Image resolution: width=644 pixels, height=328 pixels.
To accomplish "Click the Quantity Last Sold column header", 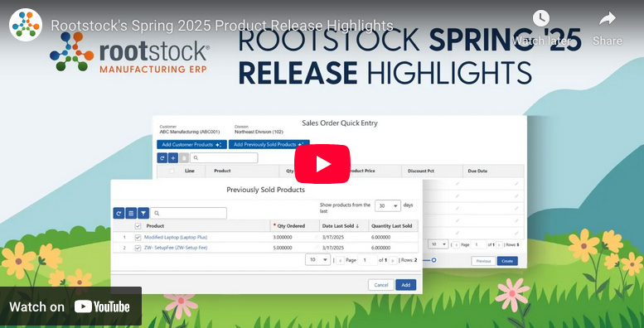I will tap(391, 226).
